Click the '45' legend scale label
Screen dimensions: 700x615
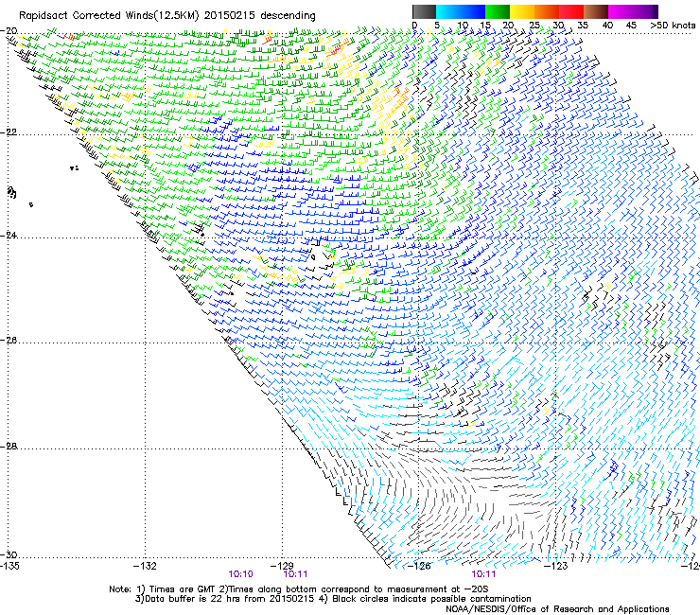(x=631, y=25)
